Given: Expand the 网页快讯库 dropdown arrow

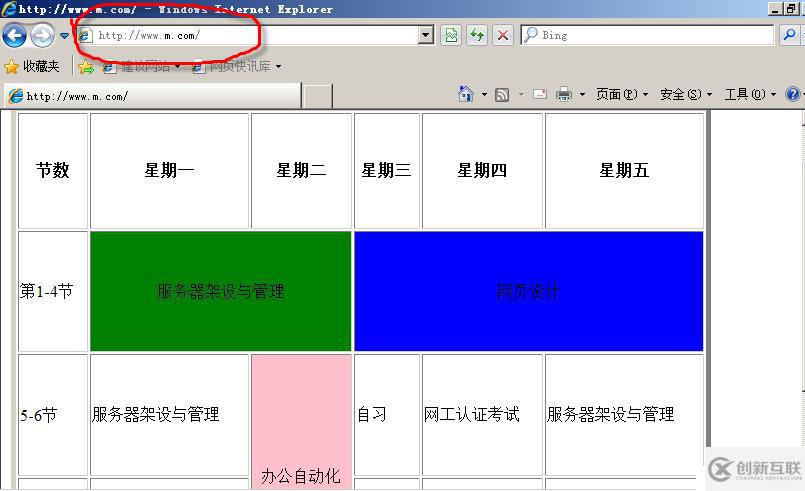Looking at the screenshot, I should point(278,67).
